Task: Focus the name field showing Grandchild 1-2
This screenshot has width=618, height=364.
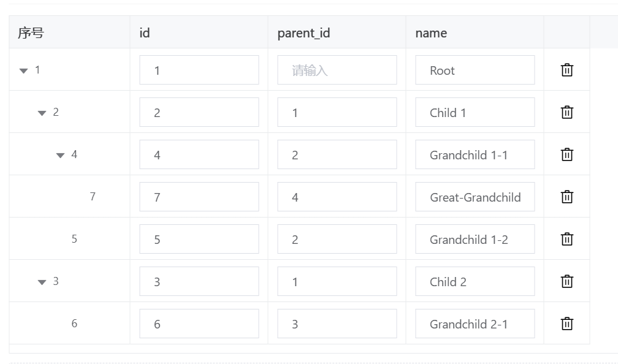Action: pos(475,239)
